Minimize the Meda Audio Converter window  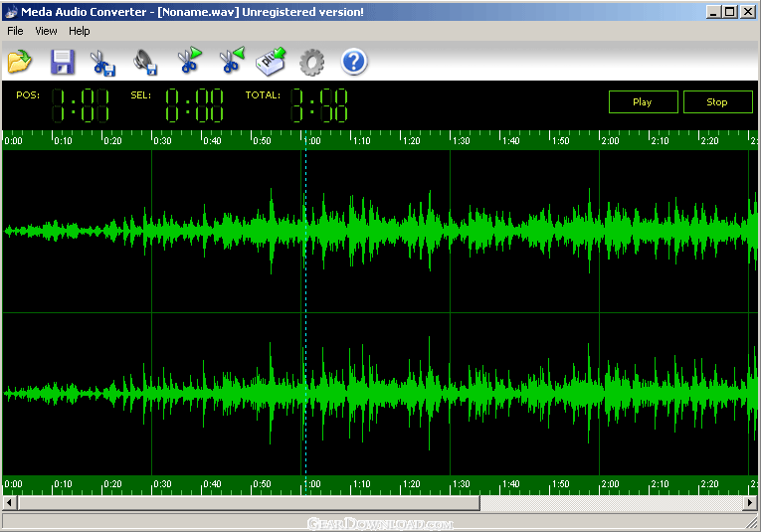[713, 12]
